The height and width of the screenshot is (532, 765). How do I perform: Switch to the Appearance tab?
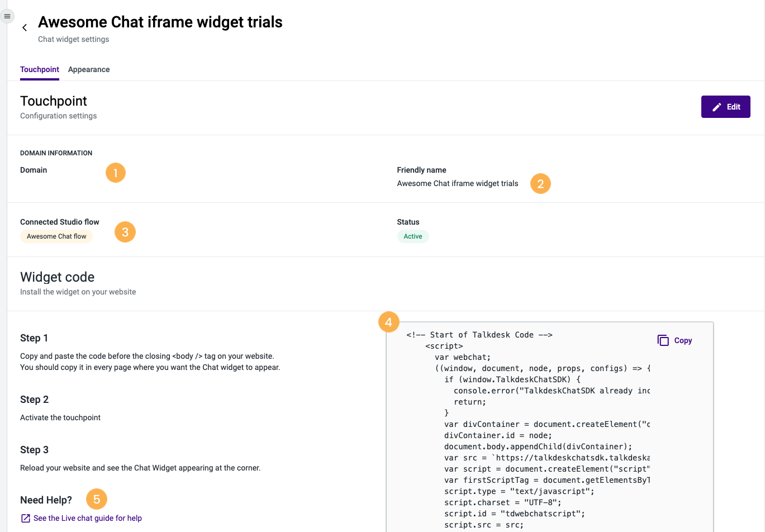(89, 69)
